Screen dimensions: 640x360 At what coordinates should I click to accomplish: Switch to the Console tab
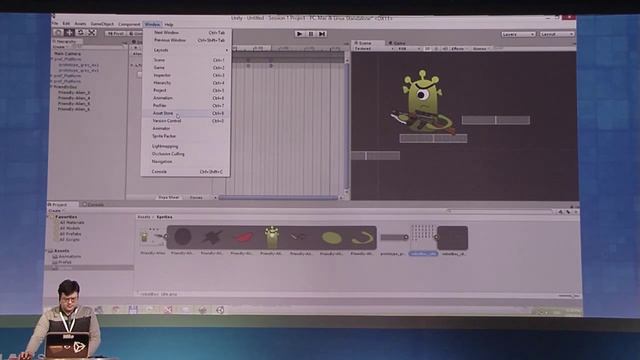click(x=94, y=204)
